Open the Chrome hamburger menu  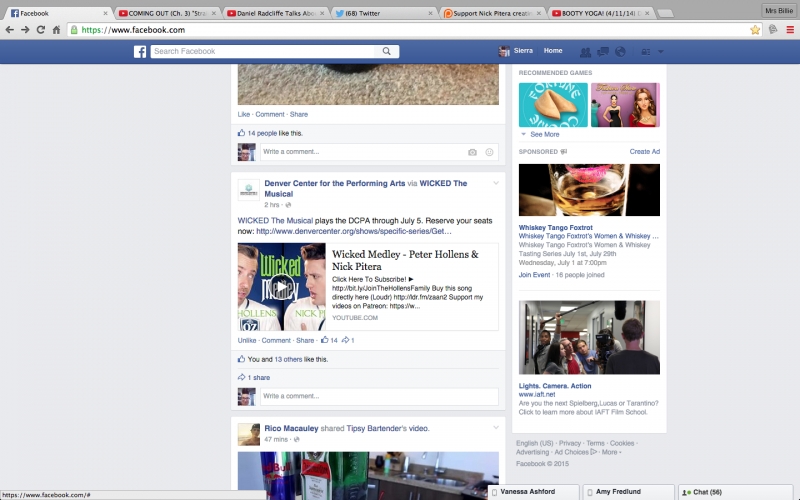point(790,30)
